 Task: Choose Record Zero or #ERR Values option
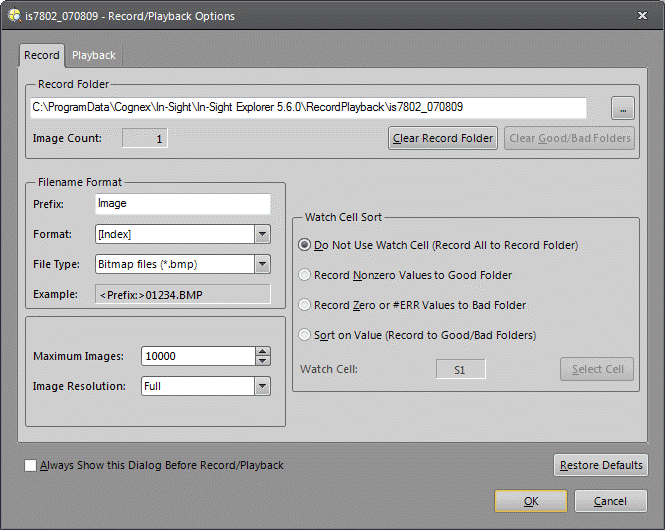(305, 305)
